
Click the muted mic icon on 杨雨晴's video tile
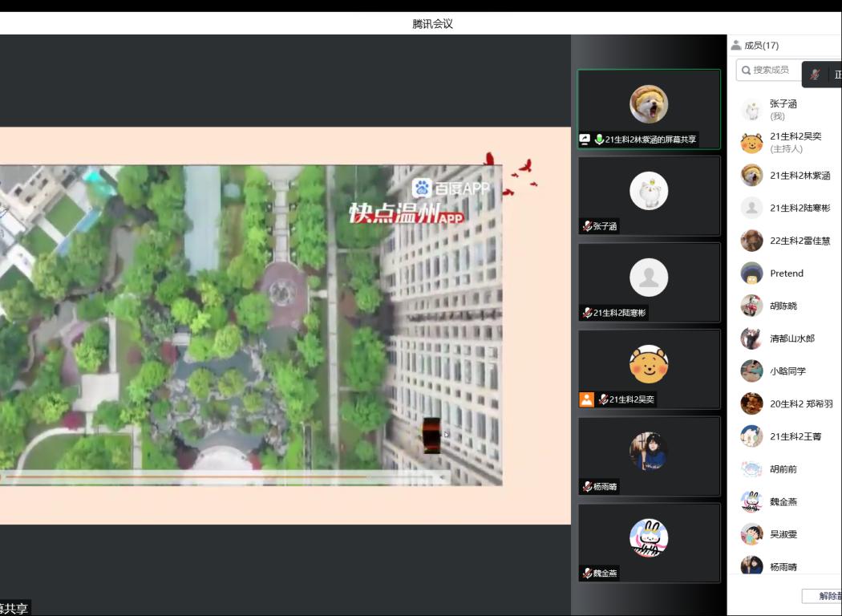(x=587, y=487)
